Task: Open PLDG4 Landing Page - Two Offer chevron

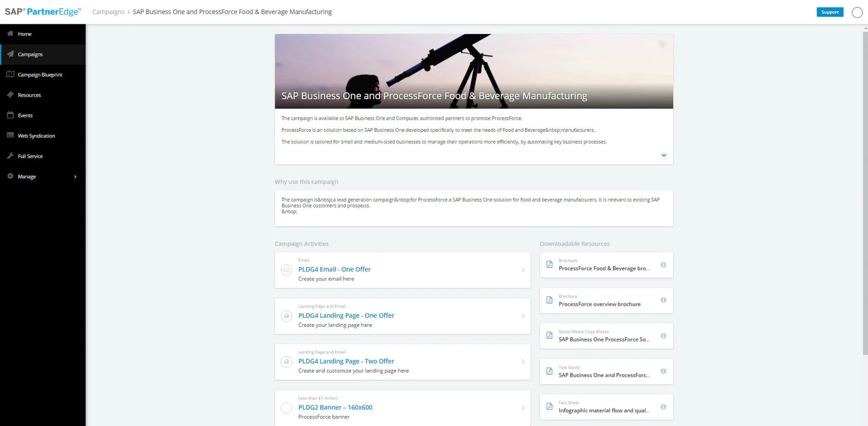Action: pos(523,362)
